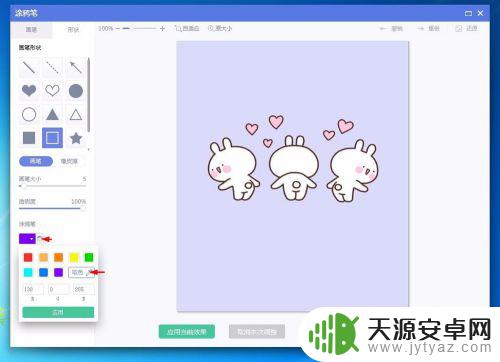
Task: Switch to the eraser mode option
Action: pos(69,161)
